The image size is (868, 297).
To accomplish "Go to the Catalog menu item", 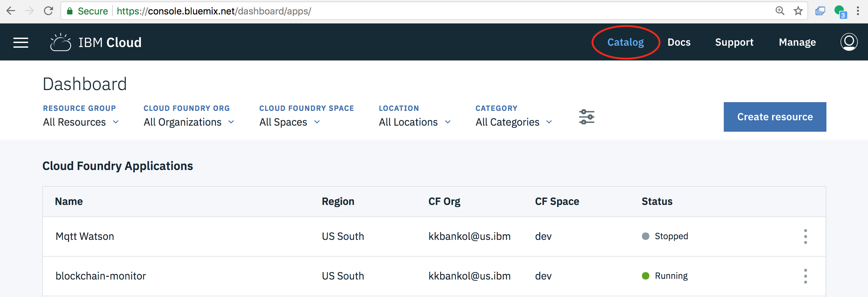I will pyautogui.click(x=626, y=42).
